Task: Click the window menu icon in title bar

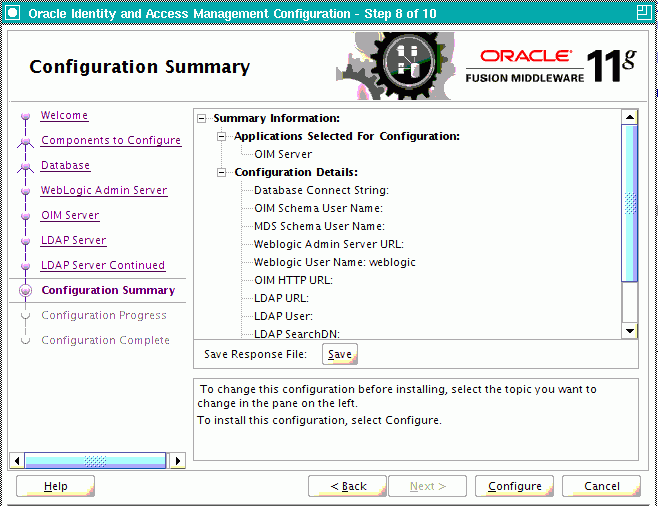Action: pos(13,13)
